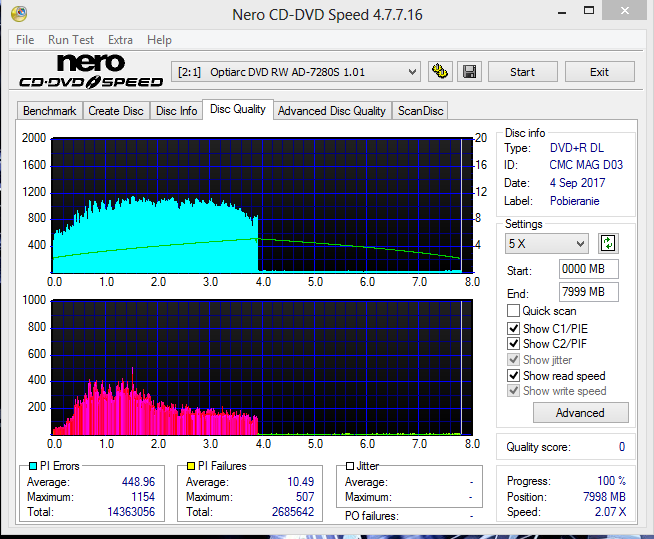Click PI Errors average 448.96
Image resolution: width=654 pixels, height=539 pixels.
[138, 482]
